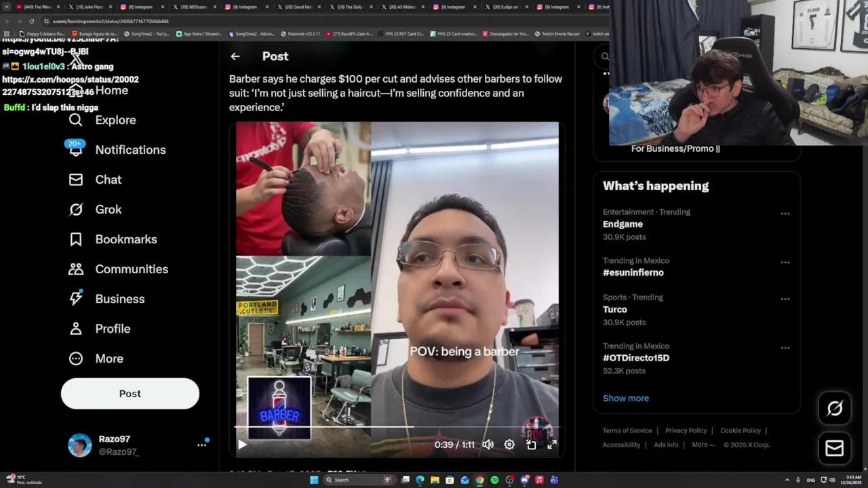This screenshot has width=868, height=488.
Task: Open the Paletools bookmark
Action: (x=300, y=34)
